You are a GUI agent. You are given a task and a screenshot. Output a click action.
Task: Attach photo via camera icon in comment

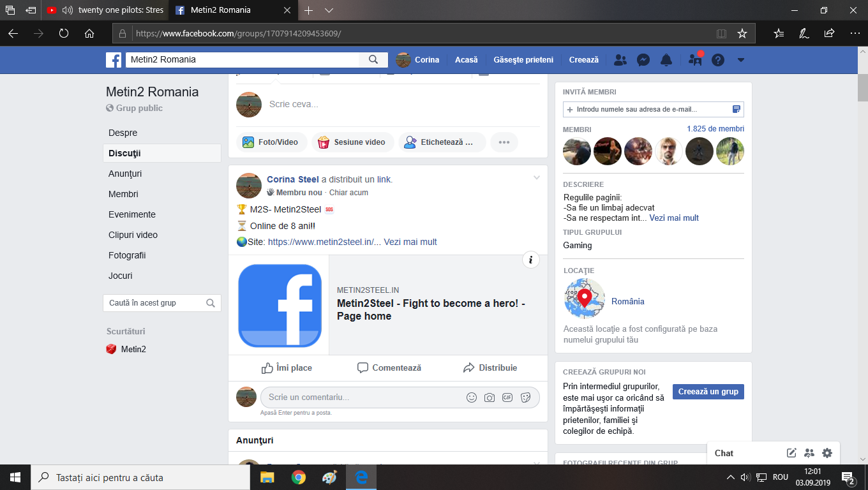coord(490,397)
